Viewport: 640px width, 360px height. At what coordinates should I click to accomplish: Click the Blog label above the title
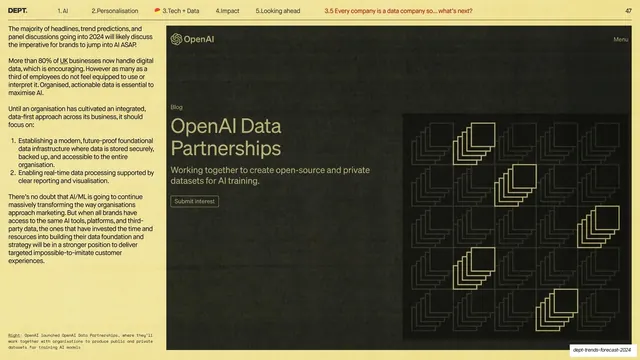pos(176,107)
